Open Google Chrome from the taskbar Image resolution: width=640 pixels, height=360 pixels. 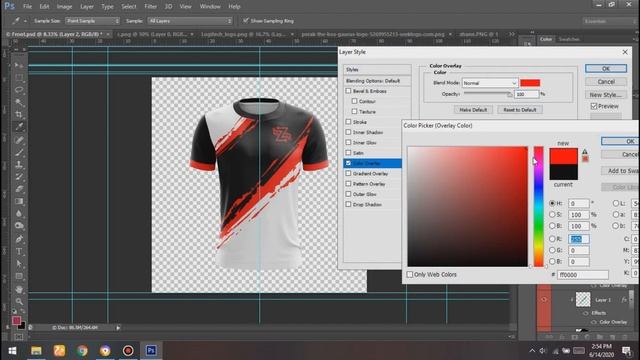82,350
